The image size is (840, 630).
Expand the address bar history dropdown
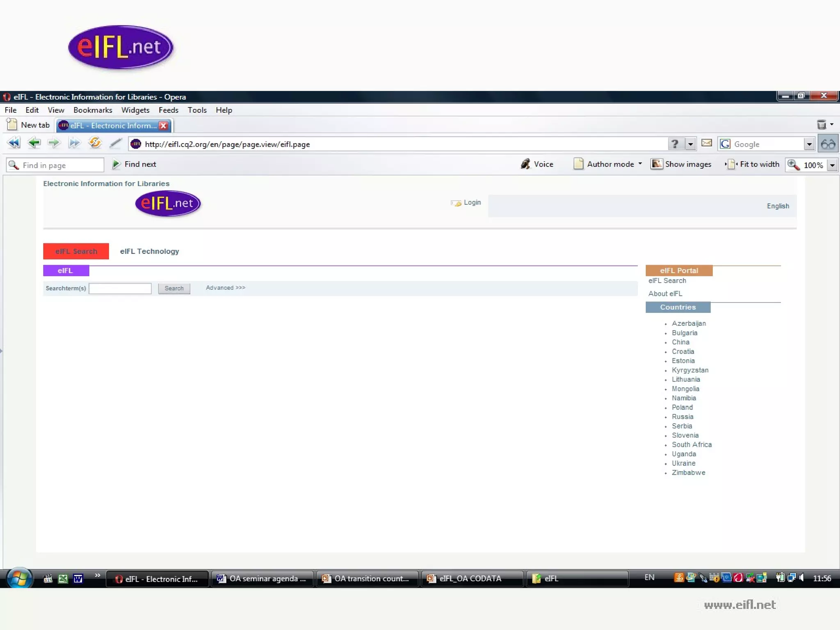point(691,144)
